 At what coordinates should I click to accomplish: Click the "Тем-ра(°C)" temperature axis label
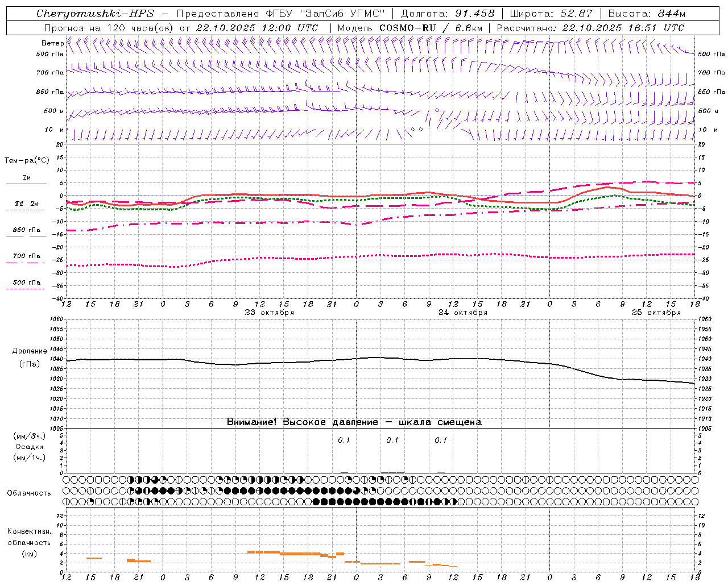27,161
